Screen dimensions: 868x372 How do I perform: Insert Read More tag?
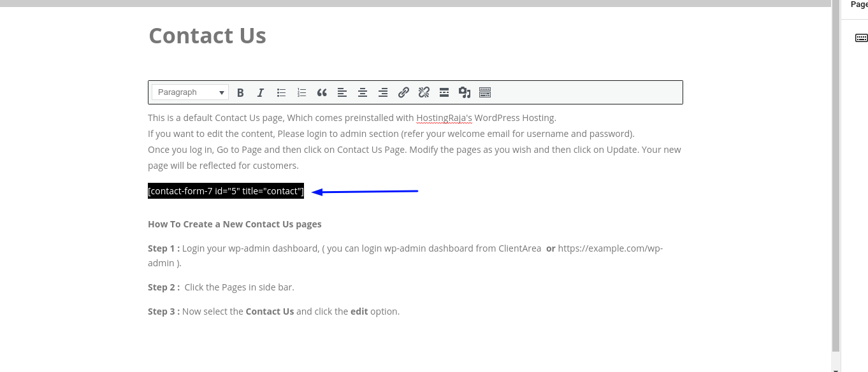point(444,93)
